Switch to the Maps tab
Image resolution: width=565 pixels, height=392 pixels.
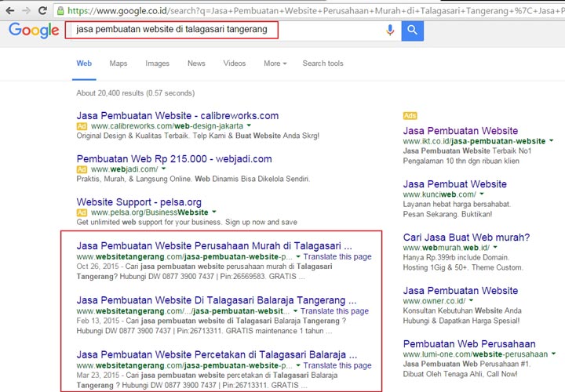[118, 64]
